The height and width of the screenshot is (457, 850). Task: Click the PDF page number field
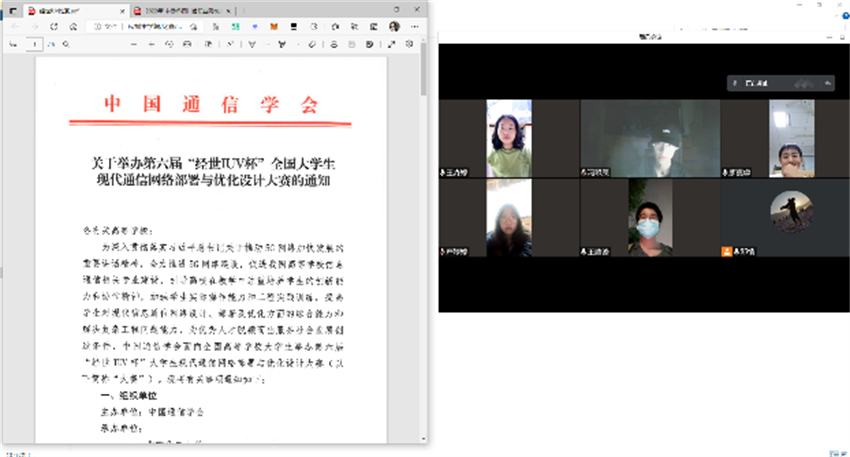(34, 44)
